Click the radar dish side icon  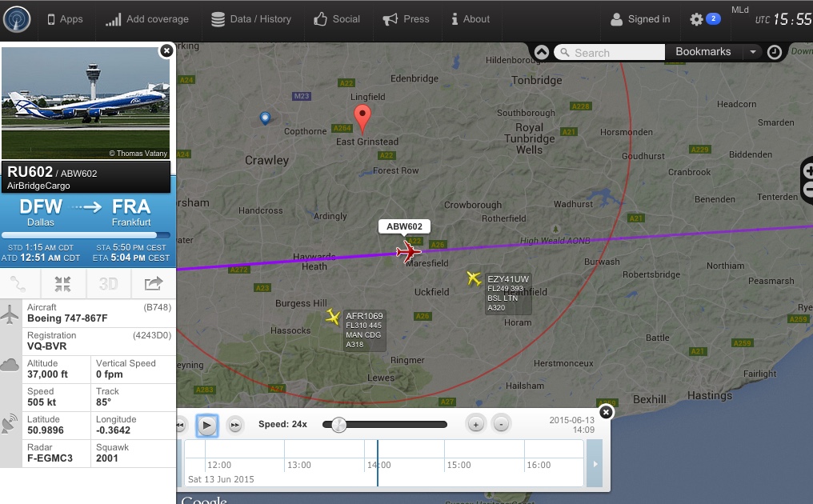tap(10, 424)
